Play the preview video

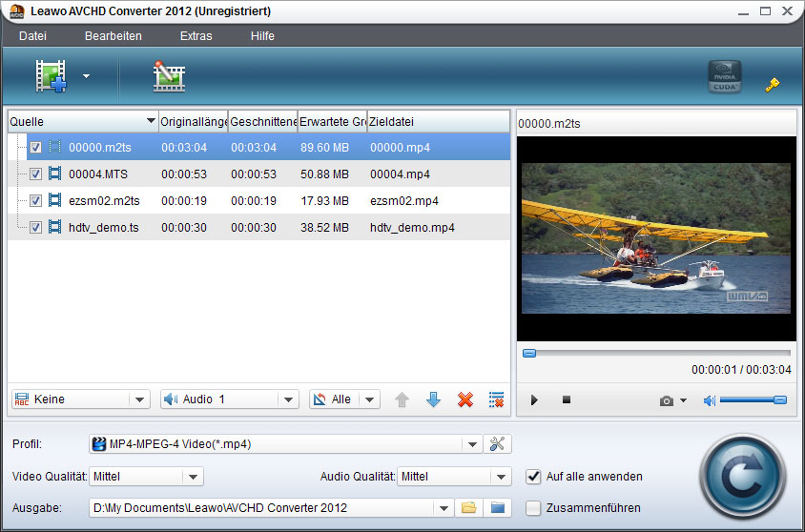coord(534,400)
